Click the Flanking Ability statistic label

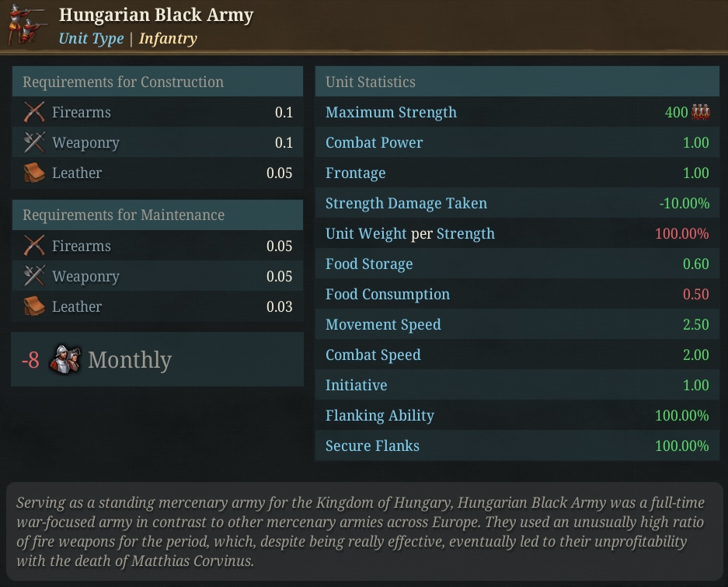pyautogui.click(x=380, y=415)
